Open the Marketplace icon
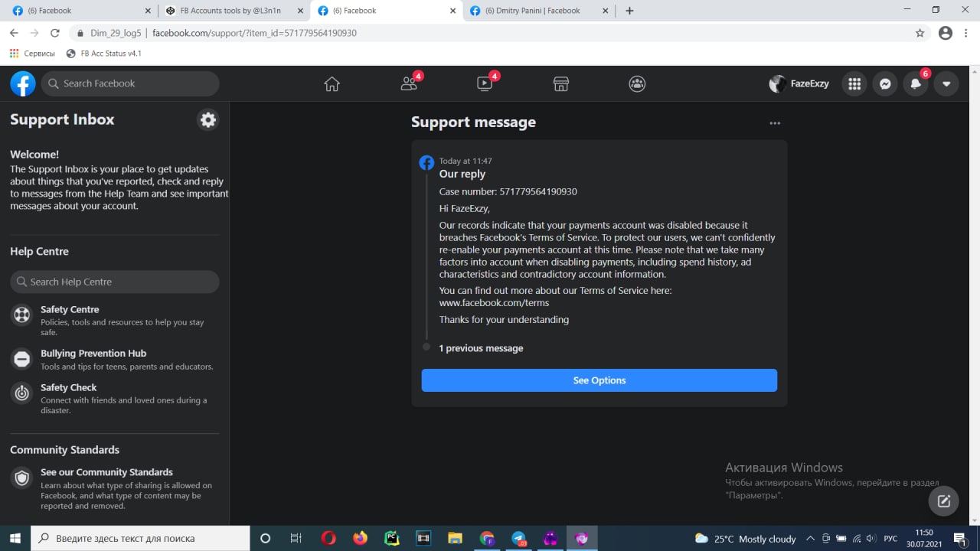The image size is (980, 551). pyautogui.click(x=561, y=84)
